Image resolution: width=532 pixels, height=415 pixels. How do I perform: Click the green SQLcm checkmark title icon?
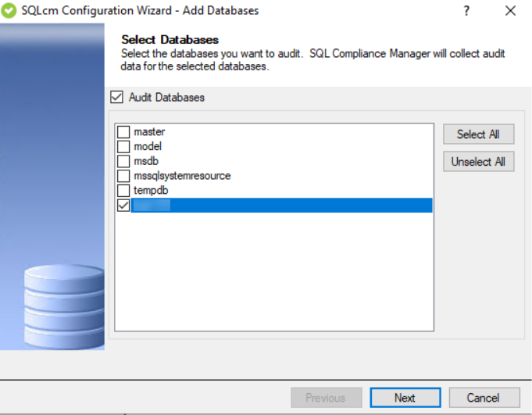click(10, 11)
